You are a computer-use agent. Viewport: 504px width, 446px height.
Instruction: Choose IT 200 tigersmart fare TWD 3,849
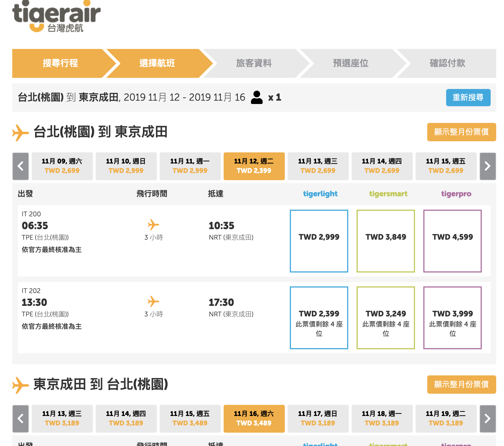point(386,241)
